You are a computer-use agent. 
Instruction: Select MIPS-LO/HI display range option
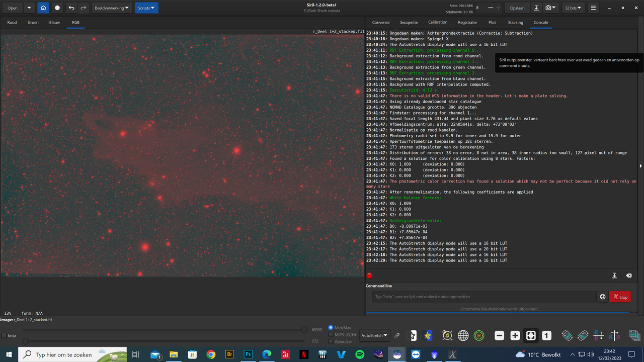[331, 334]
